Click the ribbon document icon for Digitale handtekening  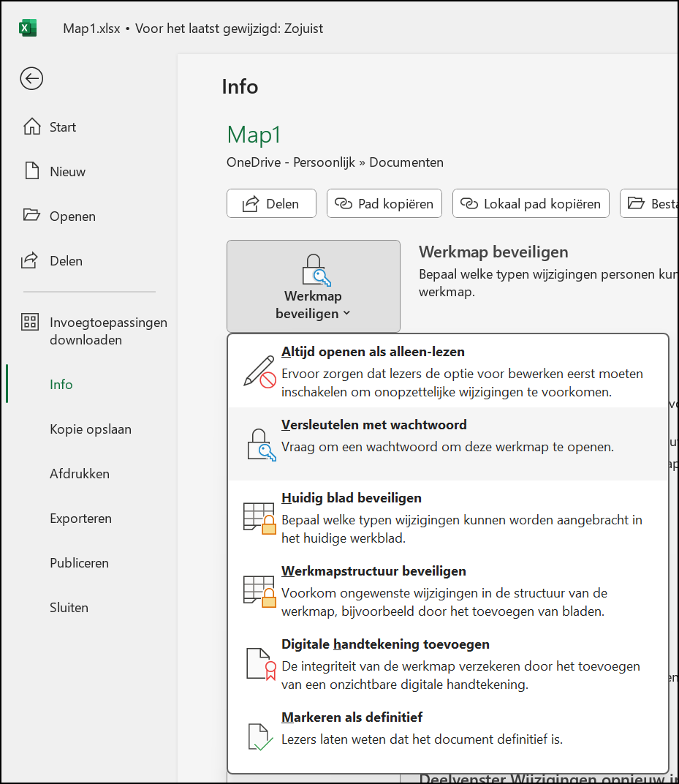click(x=262, y=664)
